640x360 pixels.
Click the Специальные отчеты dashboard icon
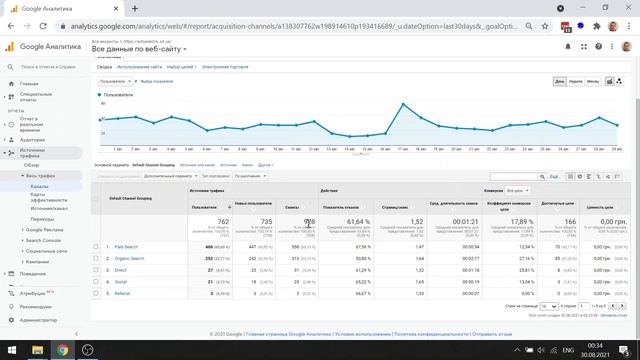point(11,97)
